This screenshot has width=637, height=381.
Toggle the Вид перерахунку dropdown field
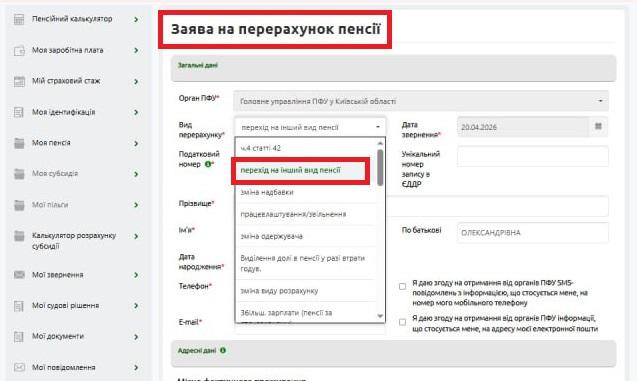point(310,127)
